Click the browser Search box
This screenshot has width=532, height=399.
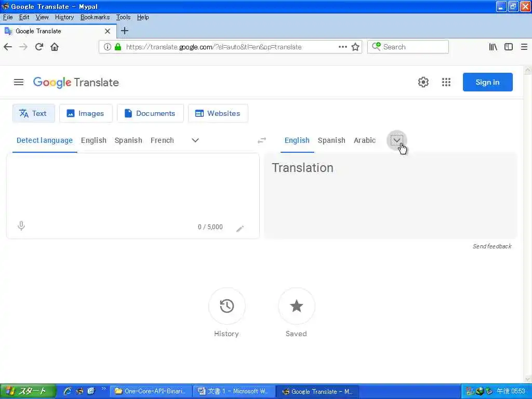[408, 47]
